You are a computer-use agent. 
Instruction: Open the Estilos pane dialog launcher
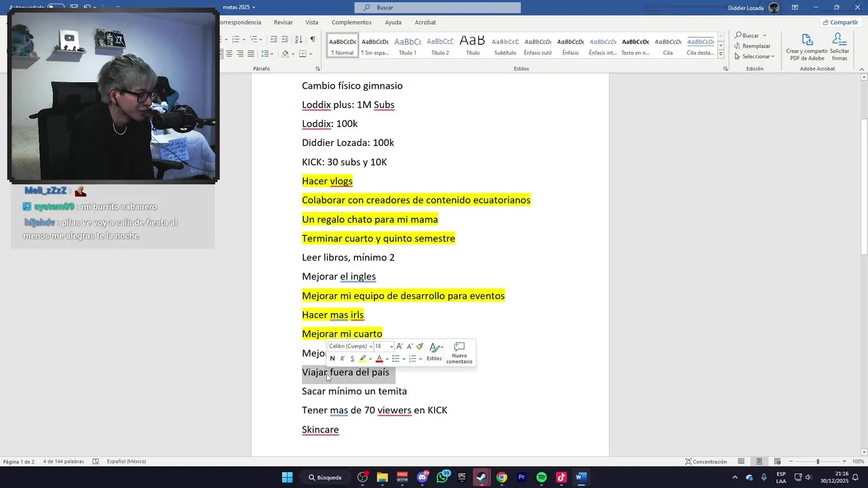tap(725, 68)
